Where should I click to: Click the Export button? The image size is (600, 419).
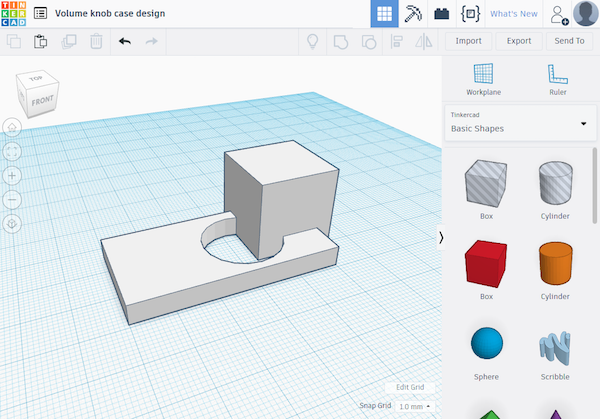click(x=519, y=41)
